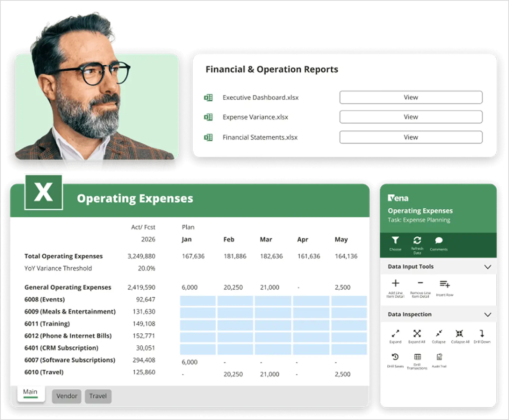The image size is (509, 420).
Task: Click View button for Executive Dashboard.xlsx
Action: click(411, 97)
